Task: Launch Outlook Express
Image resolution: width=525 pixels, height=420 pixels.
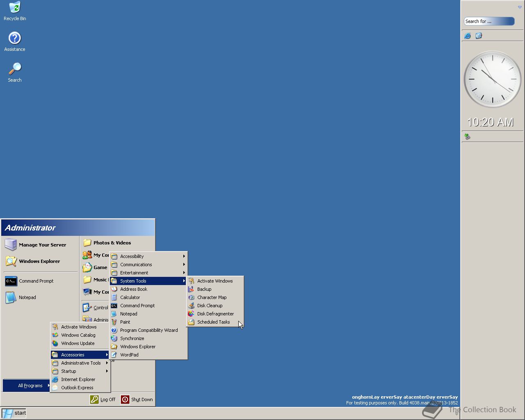Action: 80,388
